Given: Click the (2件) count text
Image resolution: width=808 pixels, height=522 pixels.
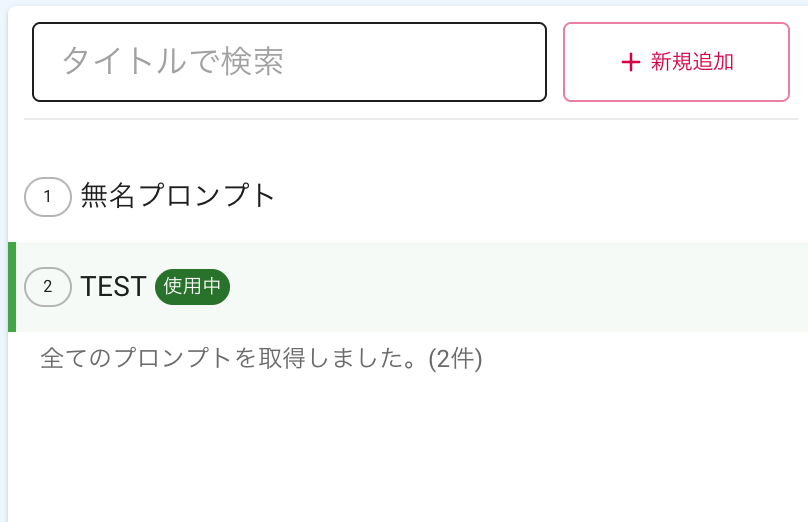Looking at the screenshot, I should [455, 358].
